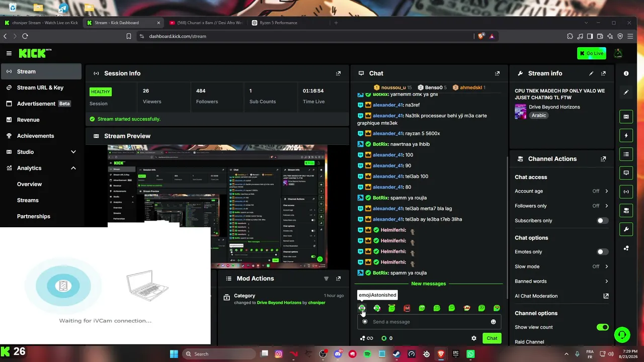Click alexander_41 username on the rayzan 5 5600x message
This screenshot has height=362, width=644.
[x=388, y=134]
